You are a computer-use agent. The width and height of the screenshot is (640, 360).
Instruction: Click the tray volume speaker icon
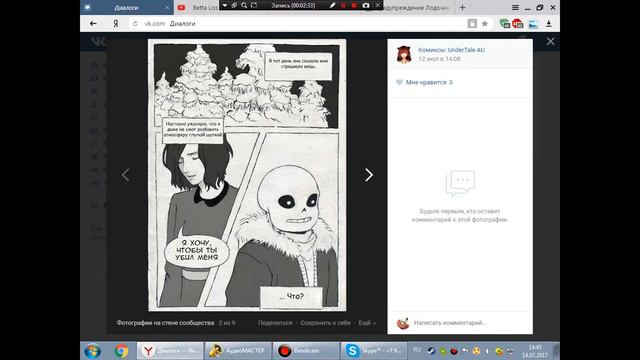click(x=487, y=351)
